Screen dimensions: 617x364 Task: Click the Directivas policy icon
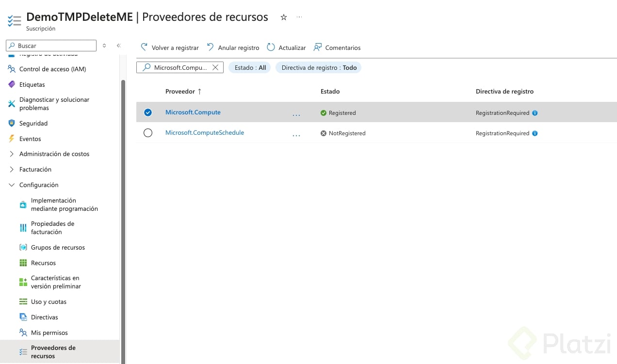click(x=23, y=317)
